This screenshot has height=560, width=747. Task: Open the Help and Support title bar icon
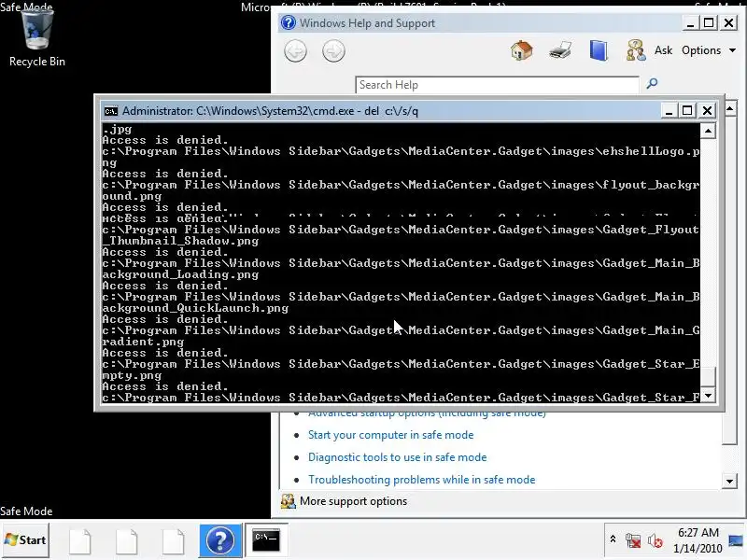(x=289, y=22)
